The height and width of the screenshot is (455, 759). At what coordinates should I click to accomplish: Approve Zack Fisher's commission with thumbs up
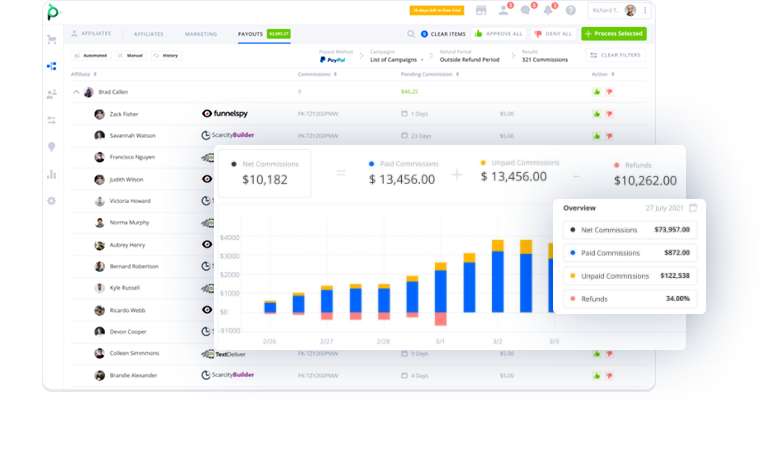click(596, 114)
